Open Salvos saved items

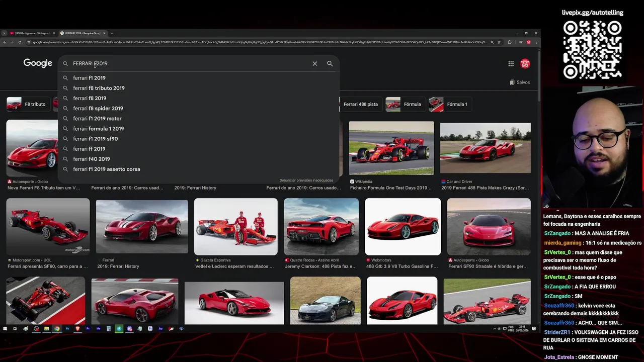click(x=519, y=82)
